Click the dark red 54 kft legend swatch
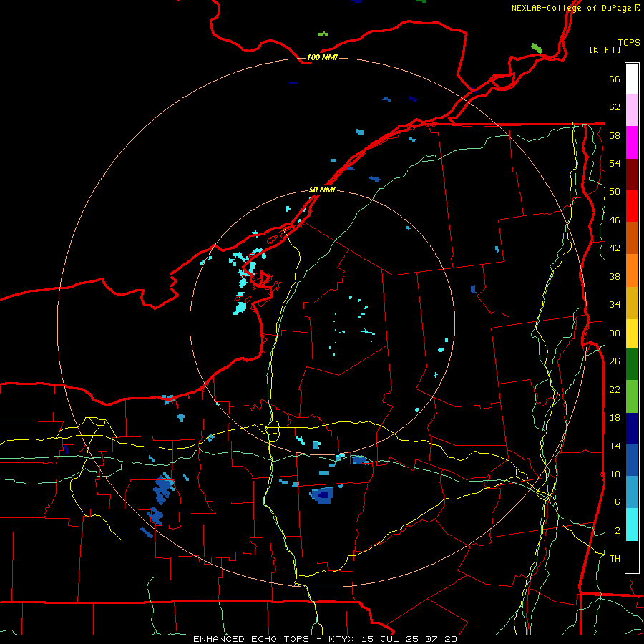The image size is (644, 644). click(632, 174)
